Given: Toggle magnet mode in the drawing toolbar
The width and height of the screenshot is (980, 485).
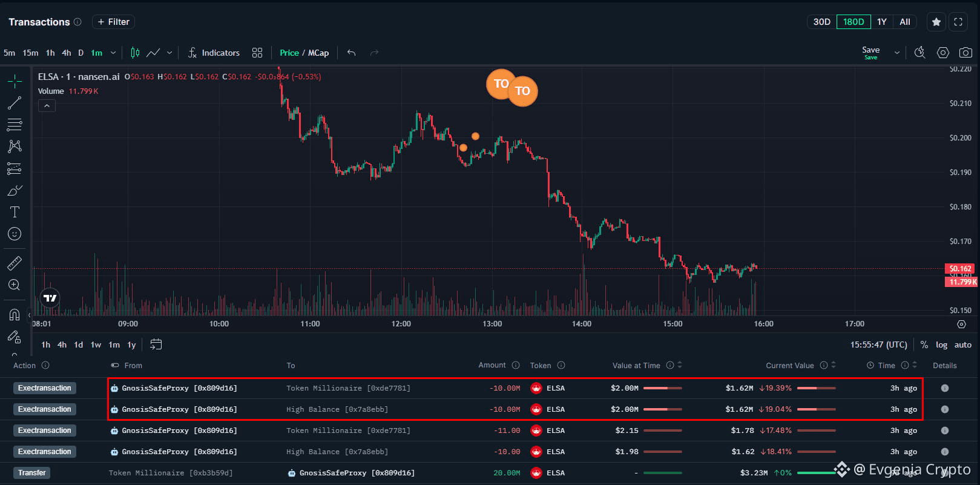Looking at the screenshot, I should pos(15,315).
